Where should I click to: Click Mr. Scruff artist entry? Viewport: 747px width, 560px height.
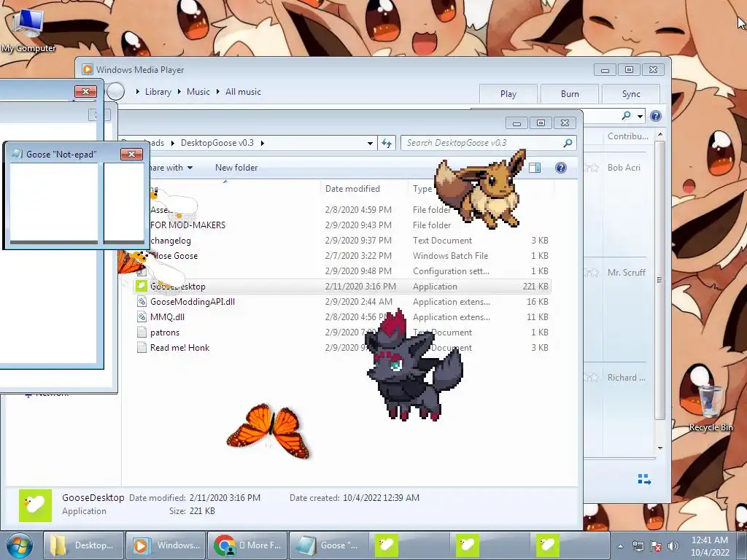pos(626,273)
